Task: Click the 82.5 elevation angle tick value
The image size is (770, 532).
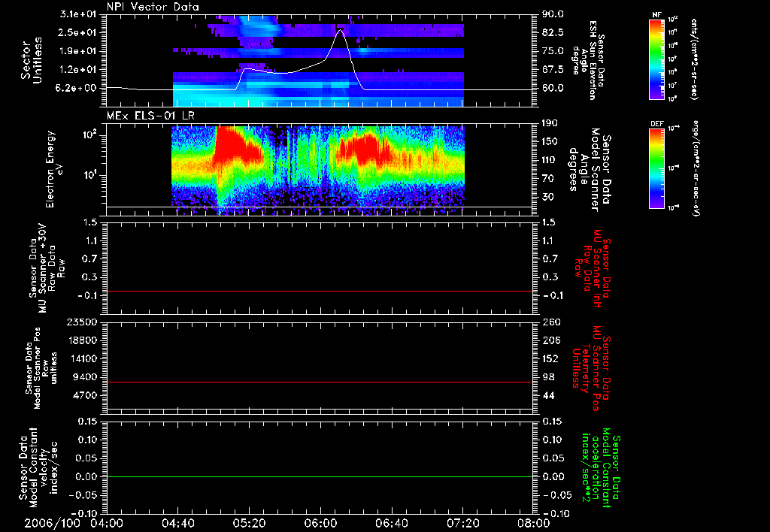Action: pyautogui.click(x=553, y=32)
